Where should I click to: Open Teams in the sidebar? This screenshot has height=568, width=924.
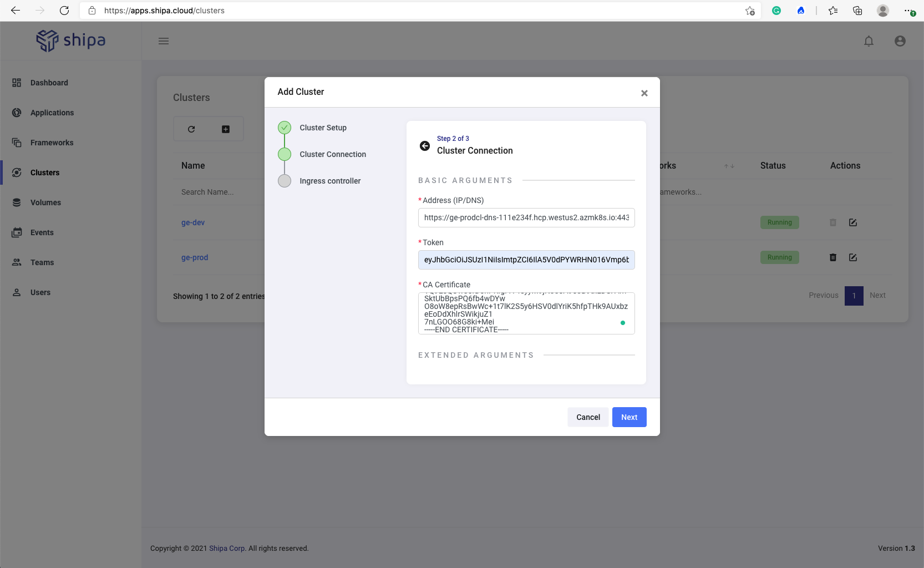tap(42, 262)
